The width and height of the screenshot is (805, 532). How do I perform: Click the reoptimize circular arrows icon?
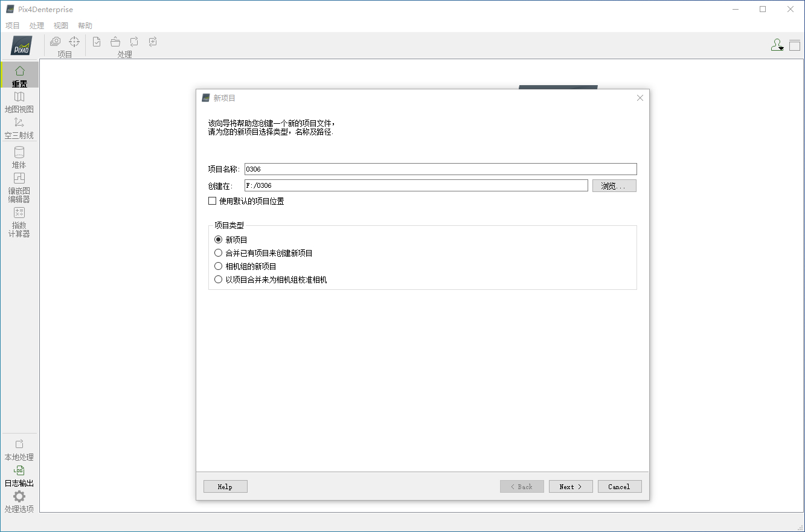click(x=134, y=41)
